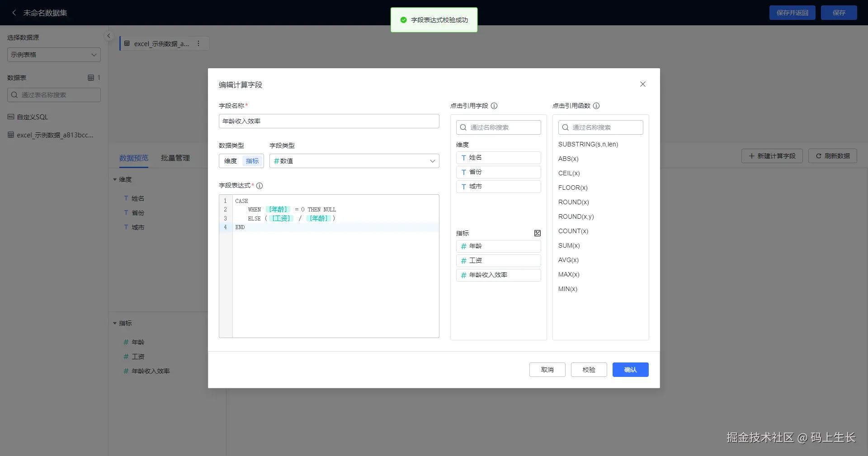Viewport: 868px width, 456px height.
Task: Open the 数值 field type dropdown
Action: point(354,161)
